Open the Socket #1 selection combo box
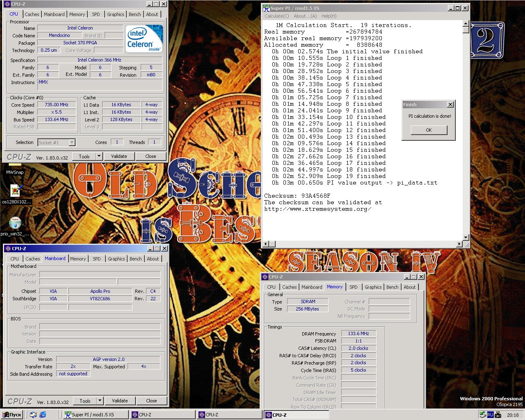Viewport: 525px width, 420px height. click(x=56, y=142)
